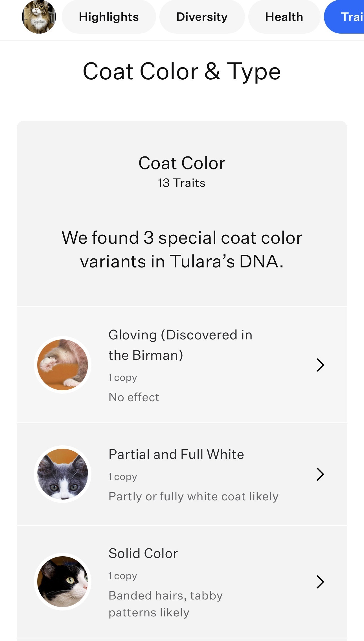
Task: Expand the Gloving trait chevron
Action: pyautogui.click(x=320, y=365)
